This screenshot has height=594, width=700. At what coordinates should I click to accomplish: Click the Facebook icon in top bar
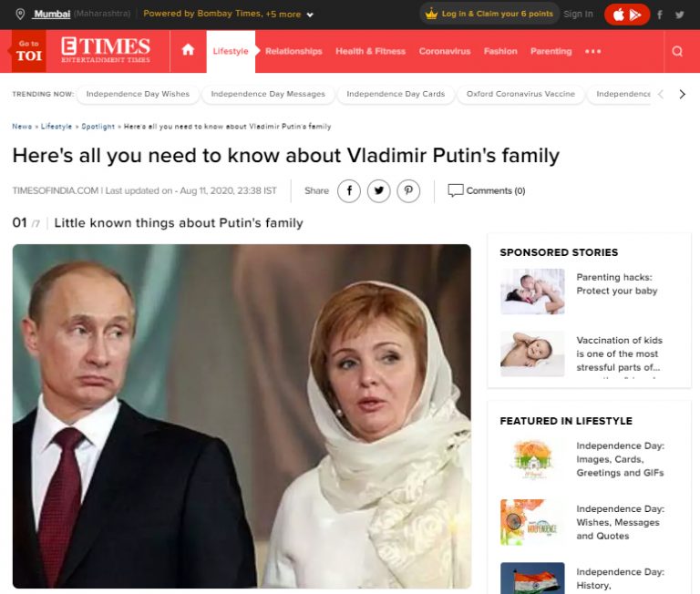pos(659,15)
